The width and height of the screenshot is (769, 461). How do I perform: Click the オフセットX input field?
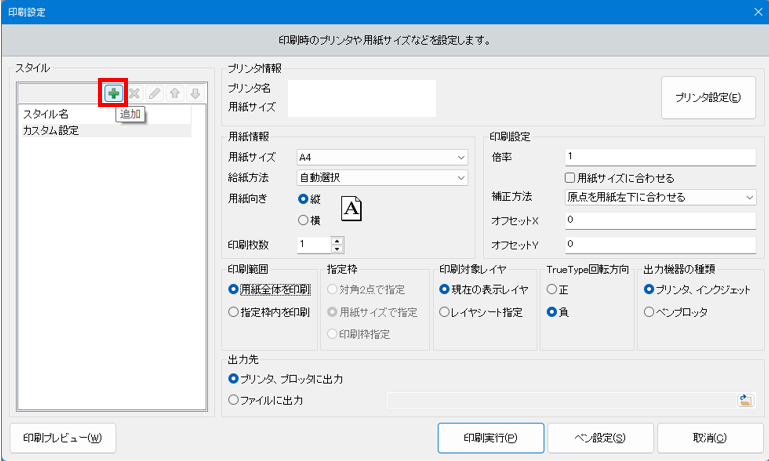[x=660, y=220]
